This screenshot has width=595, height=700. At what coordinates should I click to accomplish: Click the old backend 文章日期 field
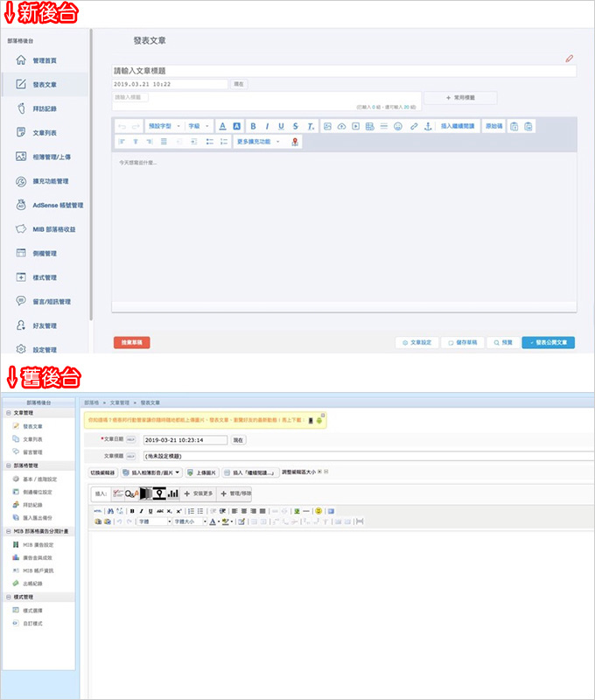click(x=185, y=440)
